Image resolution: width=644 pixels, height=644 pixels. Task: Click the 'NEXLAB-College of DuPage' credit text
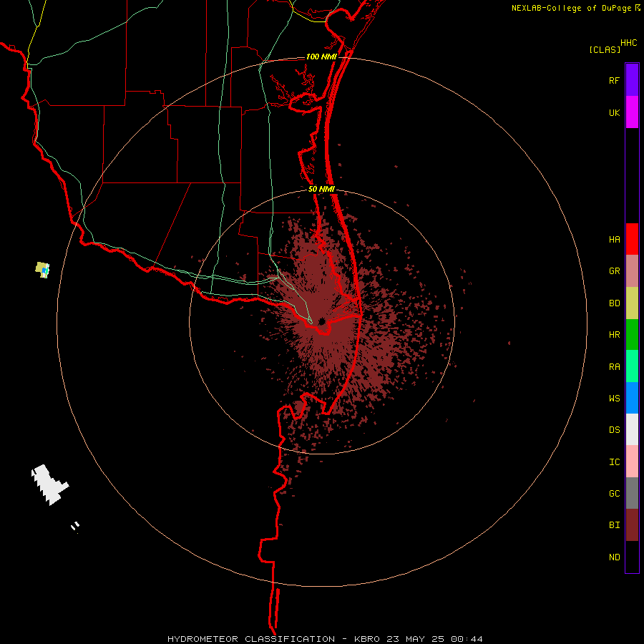571,8
